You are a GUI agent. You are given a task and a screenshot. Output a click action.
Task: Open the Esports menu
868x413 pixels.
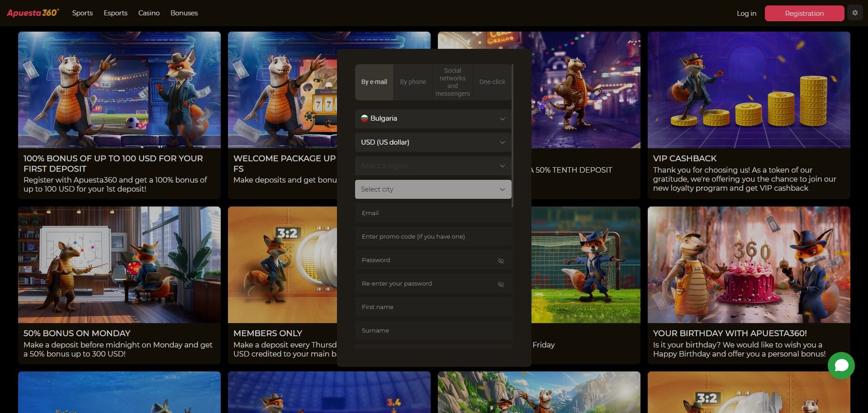tap(115, 13)
